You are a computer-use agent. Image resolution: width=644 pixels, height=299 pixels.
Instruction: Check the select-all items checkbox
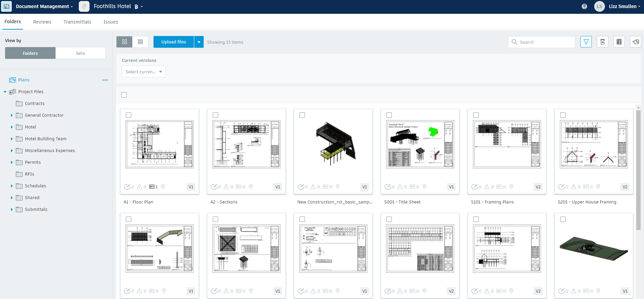point(124,95)
